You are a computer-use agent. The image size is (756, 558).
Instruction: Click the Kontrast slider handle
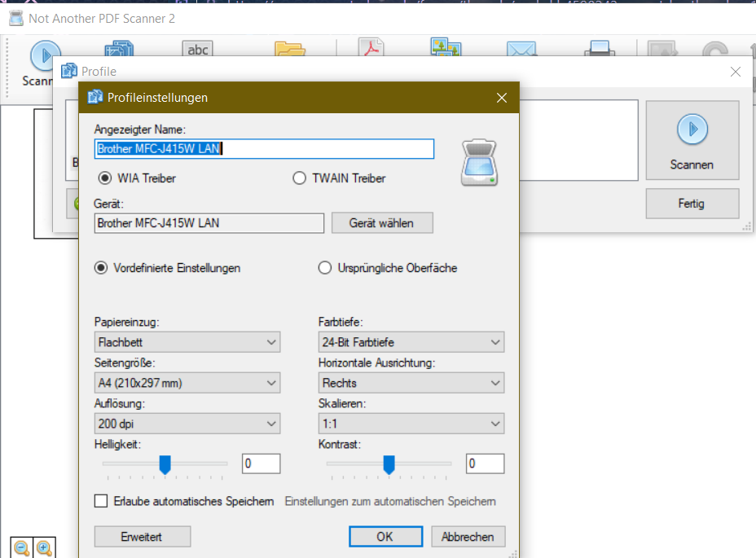(389, 464)
